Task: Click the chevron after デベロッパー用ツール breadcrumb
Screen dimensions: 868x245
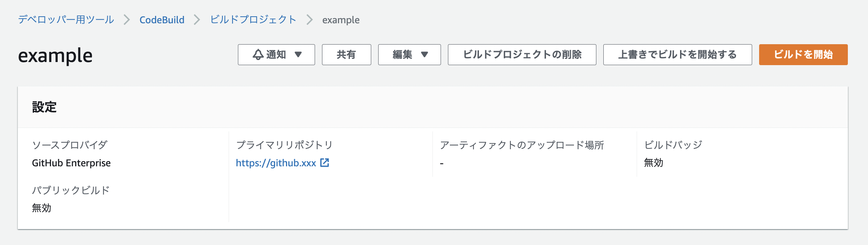Action: coord(127,20)
